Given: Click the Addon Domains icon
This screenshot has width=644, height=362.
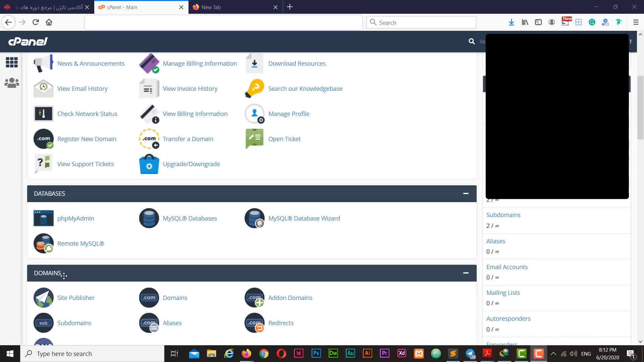Looking at the screenshot, I should [254, 298].
